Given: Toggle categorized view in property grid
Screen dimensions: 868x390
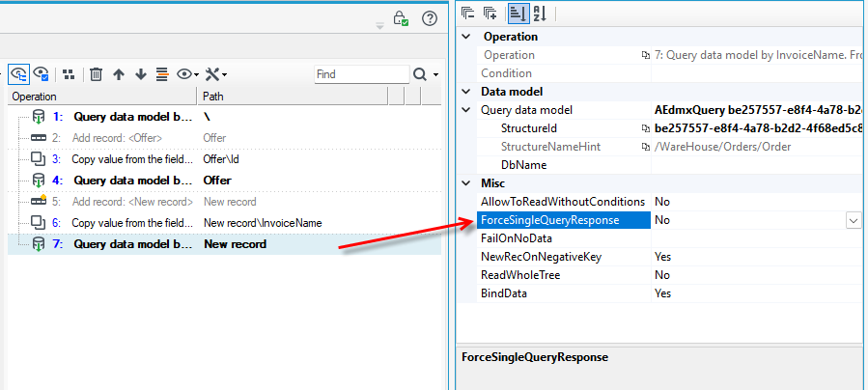Looking at the screenshot, I should [x=518, y=14].
